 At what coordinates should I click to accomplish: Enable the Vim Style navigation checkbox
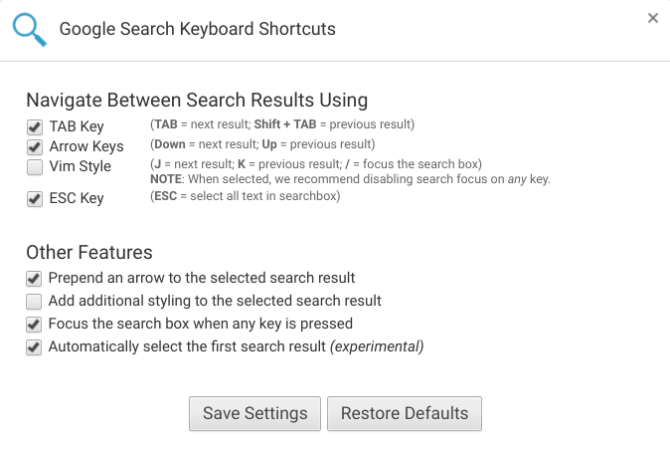coord(35,167)
